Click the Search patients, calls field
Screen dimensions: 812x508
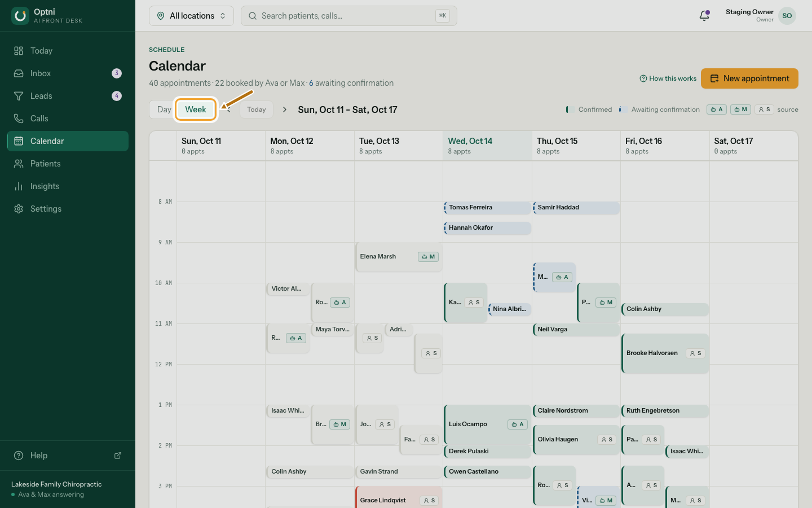pyautogui.click(x=349, y=16)
